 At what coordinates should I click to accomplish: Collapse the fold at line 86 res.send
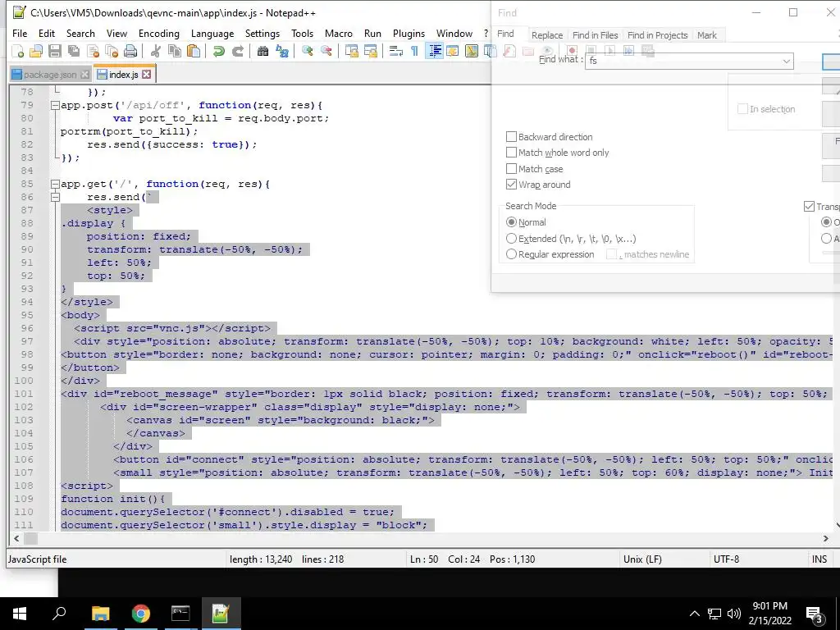(x=55, y=197)
